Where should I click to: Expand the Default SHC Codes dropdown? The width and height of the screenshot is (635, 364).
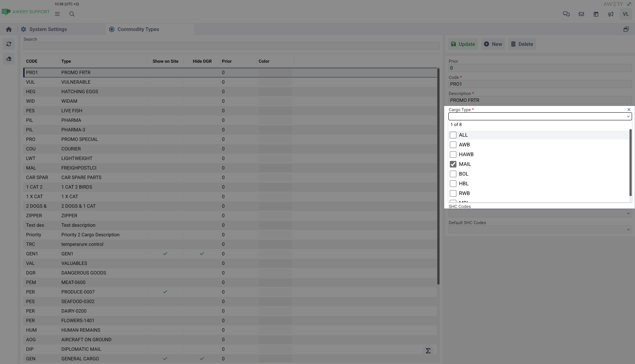628,230
